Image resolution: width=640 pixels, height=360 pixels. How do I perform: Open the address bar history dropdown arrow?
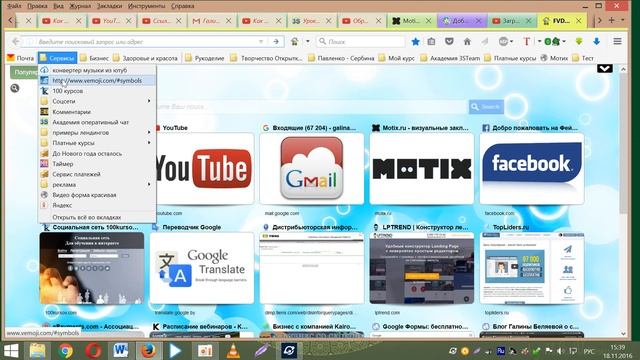261,42
